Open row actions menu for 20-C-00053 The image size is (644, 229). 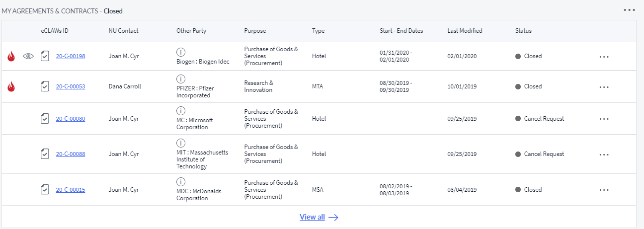604,87
